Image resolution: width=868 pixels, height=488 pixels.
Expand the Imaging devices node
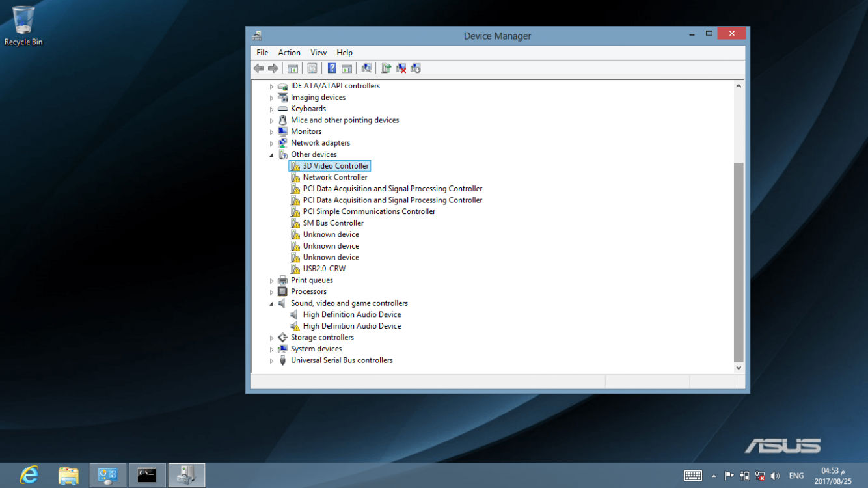coord(272,98)
